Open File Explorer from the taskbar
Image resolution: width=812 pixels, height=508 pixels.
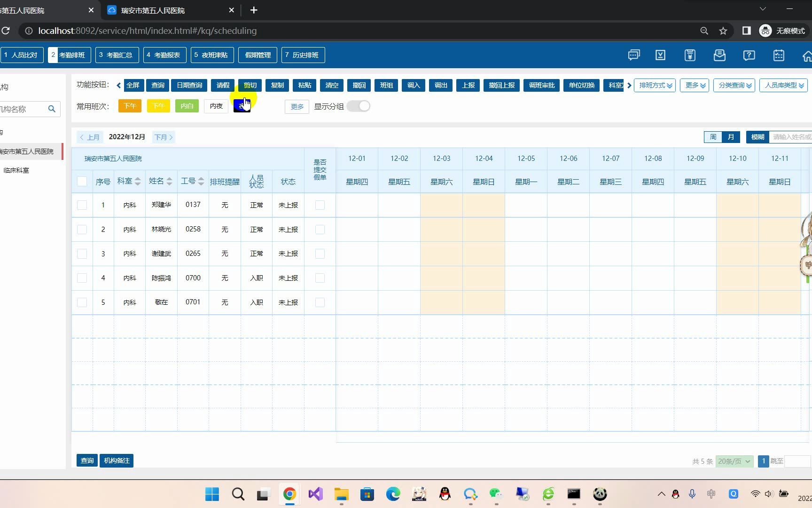tap(341, 494)
